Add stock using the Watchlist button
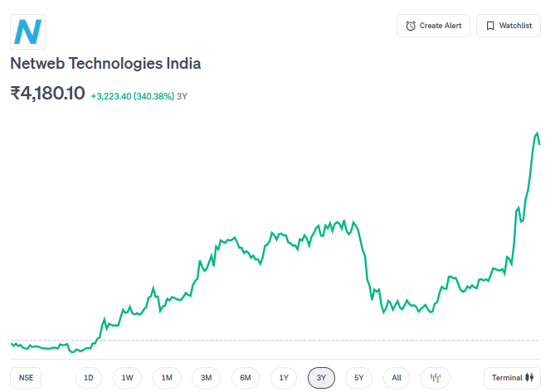The image size is (555, 392). [508, 26]
